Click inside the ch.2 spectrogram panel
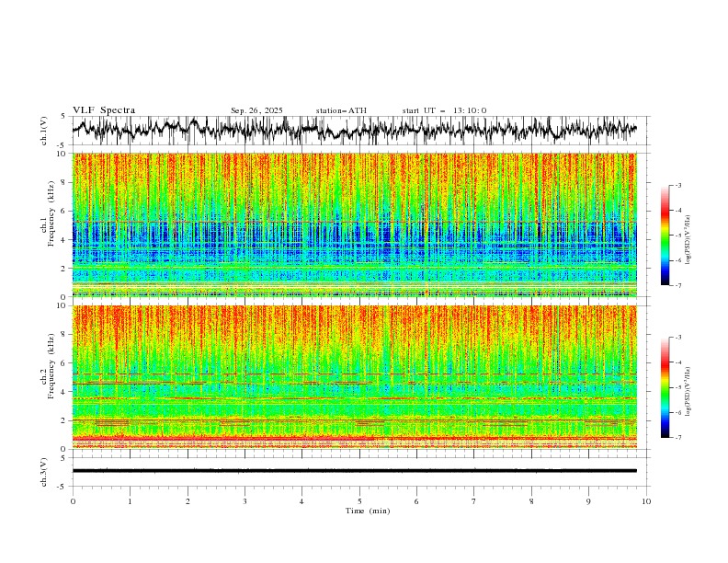This screenshot has width=728, height=563. pyautogui.click(x=355, y=377)
